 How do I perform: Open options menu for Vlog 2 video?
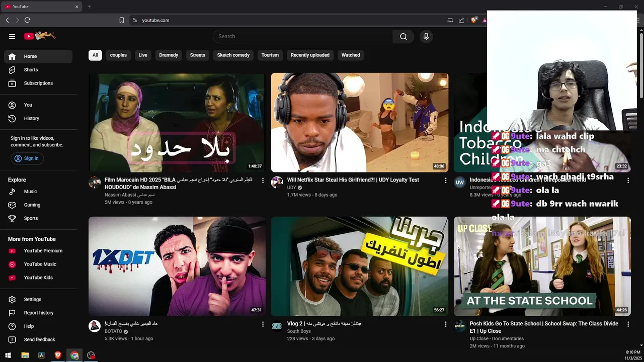coord(445,324)
